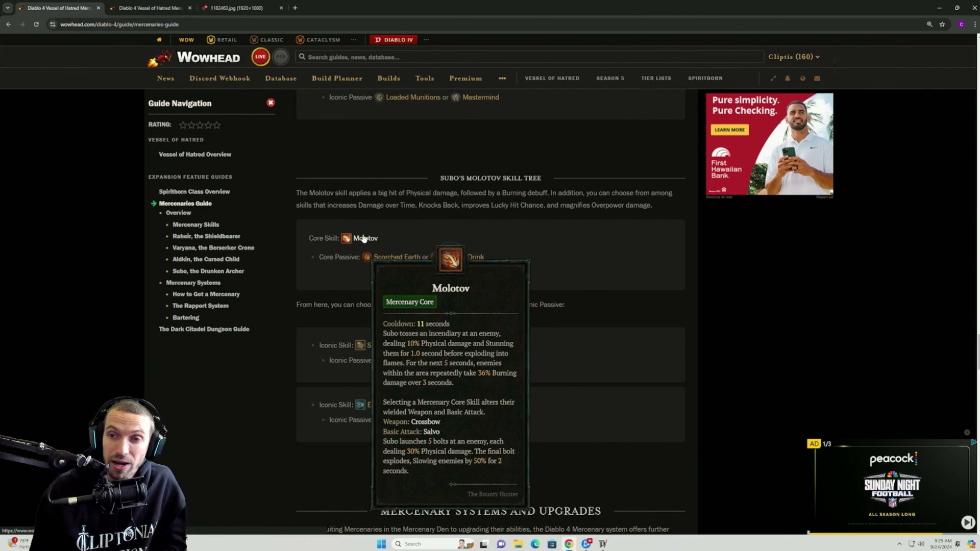Bookmark this page with the star

click(942, 24)
